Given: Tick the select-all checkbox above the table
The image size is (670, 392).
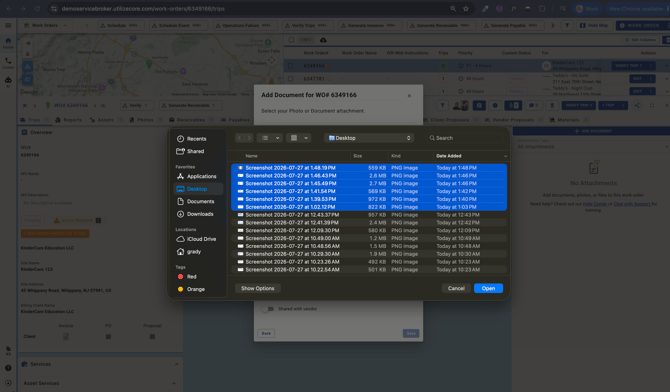Looking at the screenshot, I should 291,40.
